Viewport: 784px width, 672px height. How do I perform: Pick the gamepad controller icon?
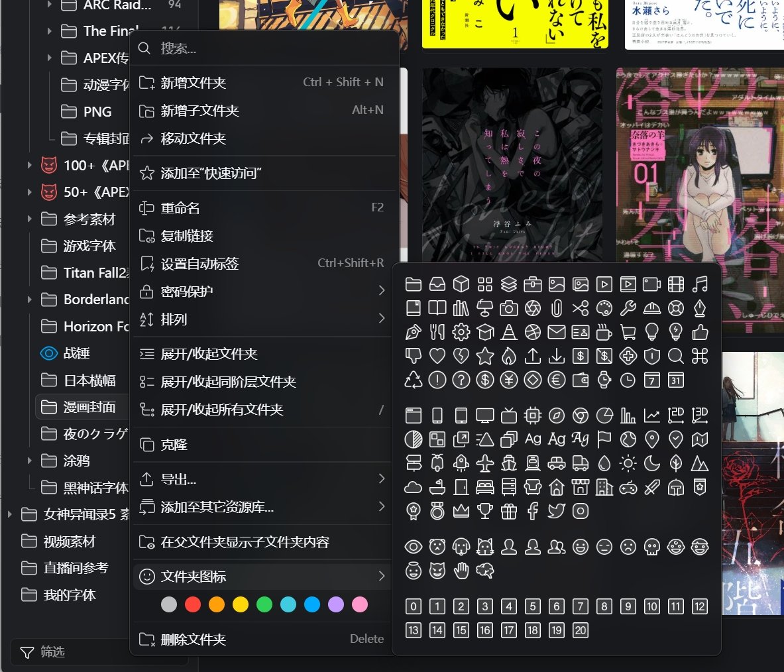(628, 487)
